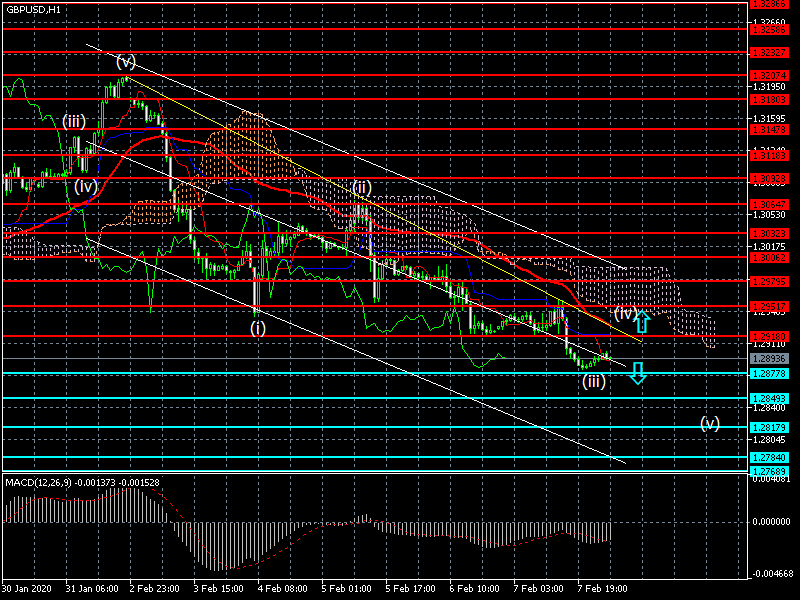Click the 5 Feb 01:00 time label

point(346,588)
